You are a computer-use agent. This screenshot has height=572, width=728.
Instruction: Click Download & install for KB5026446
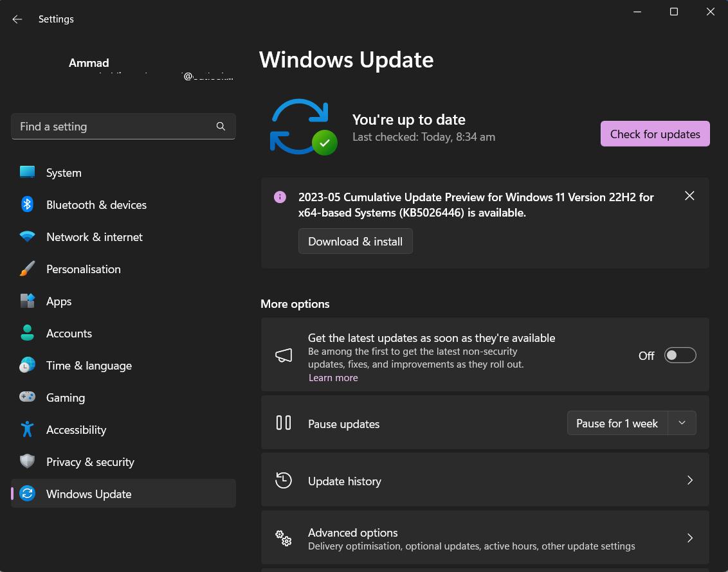[355, 241]
